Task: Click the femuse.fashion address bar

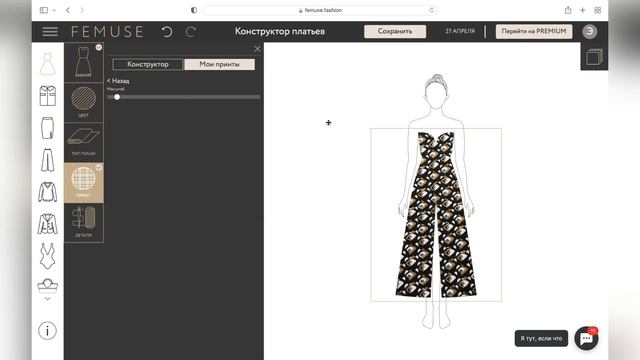Action: tap(320, 10)
